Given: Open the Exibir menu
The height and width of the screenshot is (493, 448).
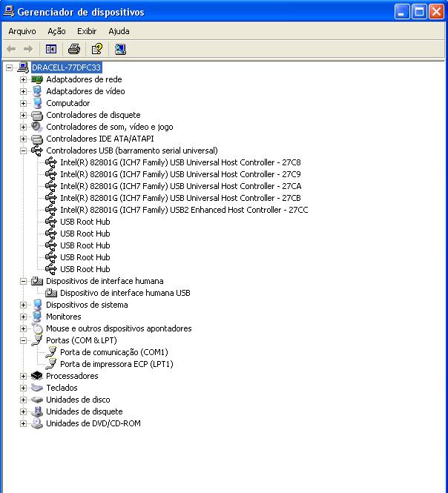Looking at the screenshot, I should point(87,31).
